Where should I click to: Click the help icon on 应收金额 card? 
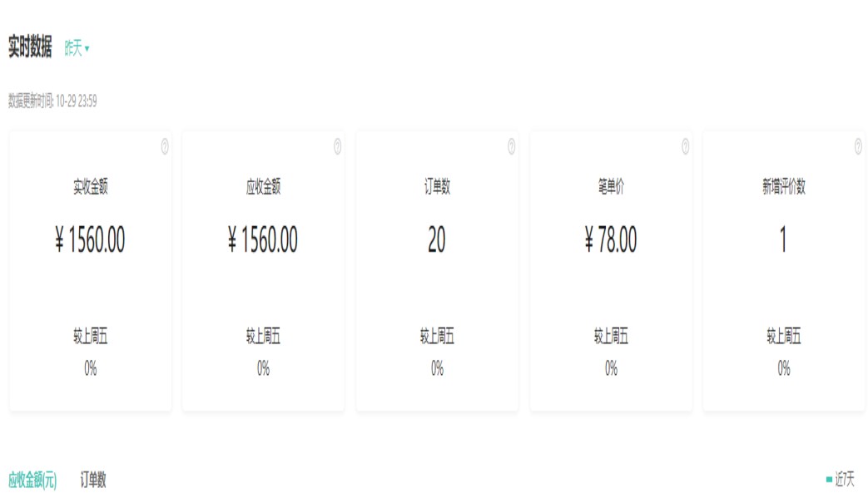pyautogui.click(x=338, y=147)
